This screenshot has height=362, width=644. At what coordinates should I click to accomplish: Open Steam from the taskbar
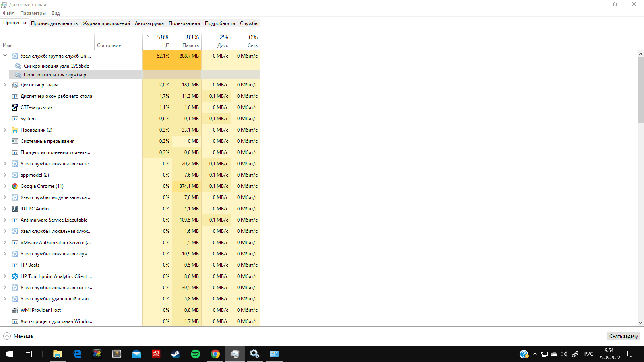176,354
